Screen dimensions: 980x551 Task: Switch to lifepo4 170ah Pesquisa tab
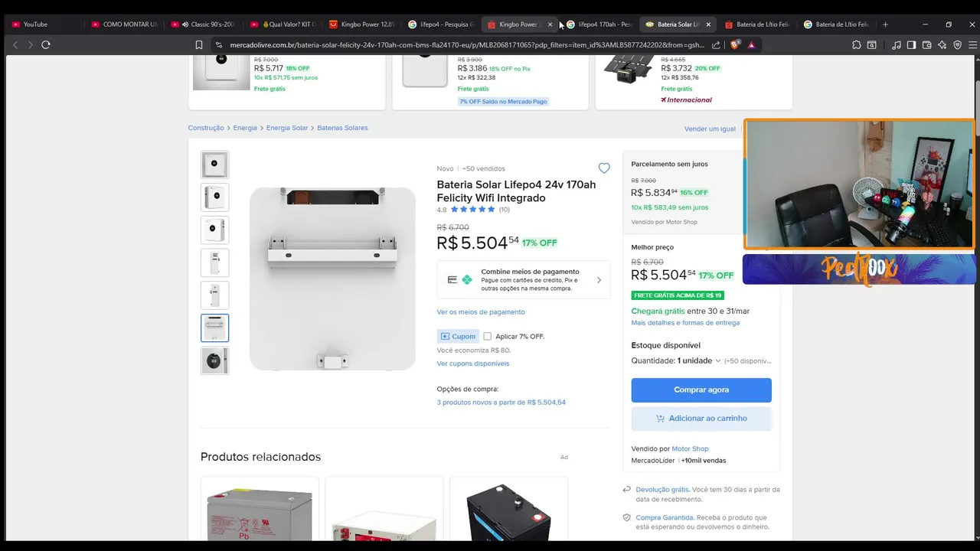click(599, 24)
